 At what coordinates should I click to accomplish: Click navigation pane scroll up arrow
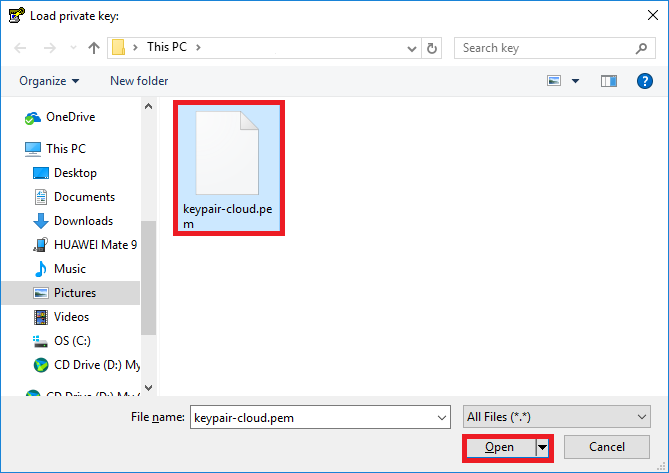148,106
